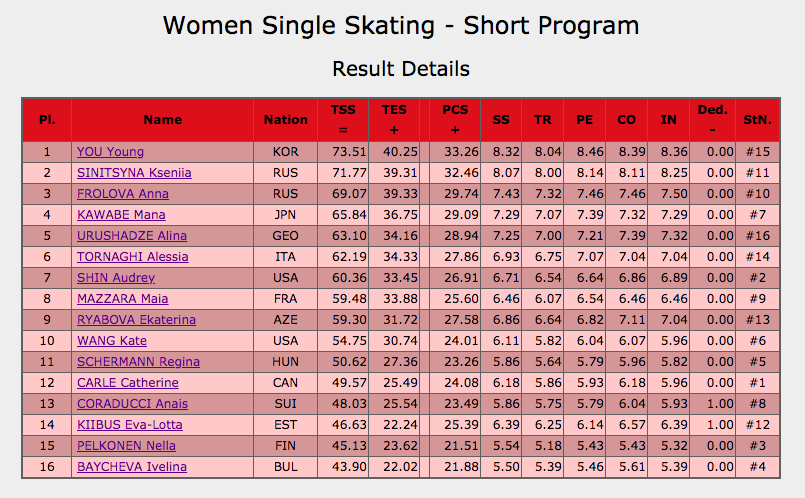Viewport: 805px width, 498px height.
Task: Open KAWABE Mana details link
Action: 121,215
